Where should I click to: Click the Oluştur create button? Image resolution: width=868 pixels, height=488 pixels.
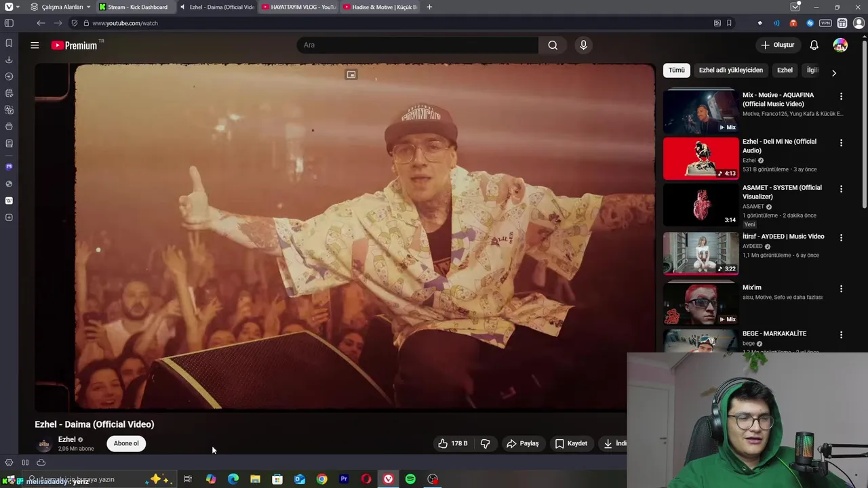coord(777,45)
